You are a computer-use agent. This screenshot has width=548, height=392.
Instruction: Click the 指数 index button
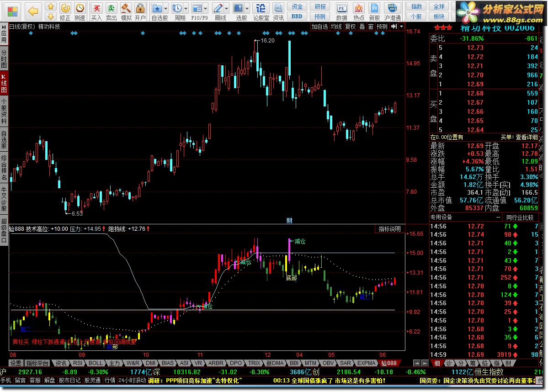coord(416,7)
